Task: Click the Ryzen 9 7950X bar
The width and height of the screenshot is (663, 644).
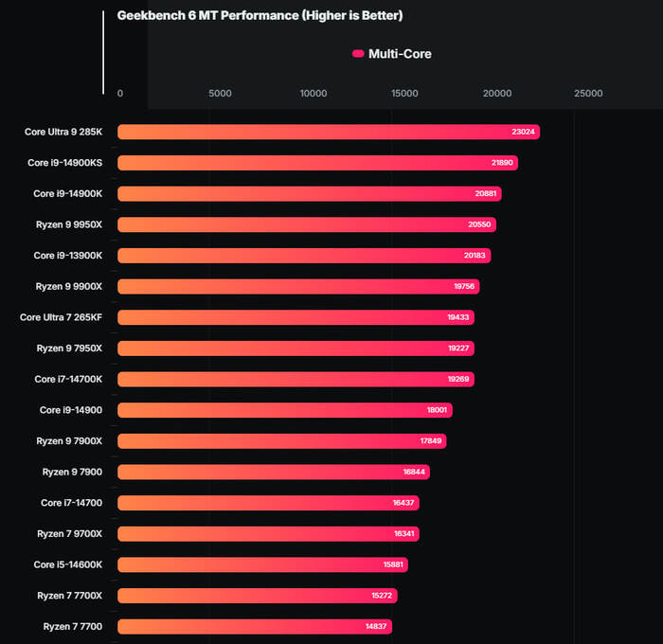Action: pos(296,349)
